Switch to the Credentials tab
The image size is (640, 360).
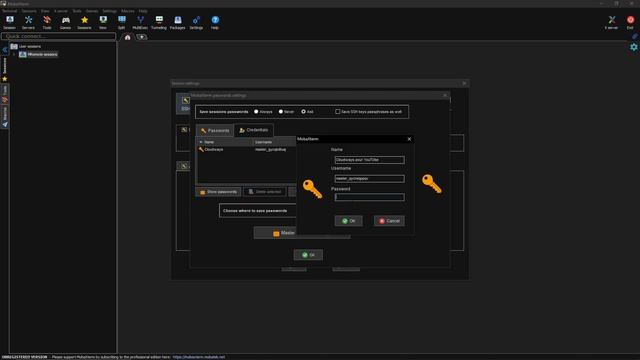click(254, 130)
